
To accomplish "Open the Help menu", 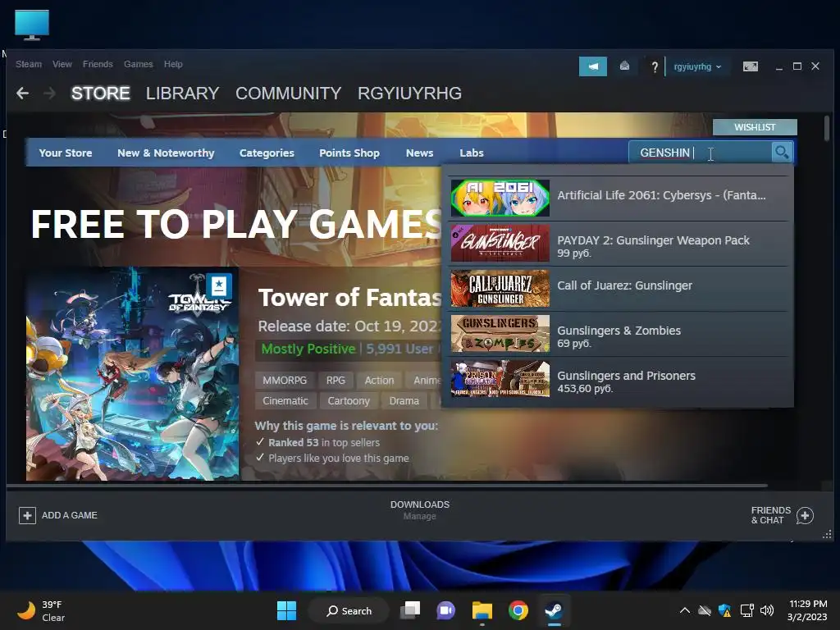I will [x=173, y=64].
